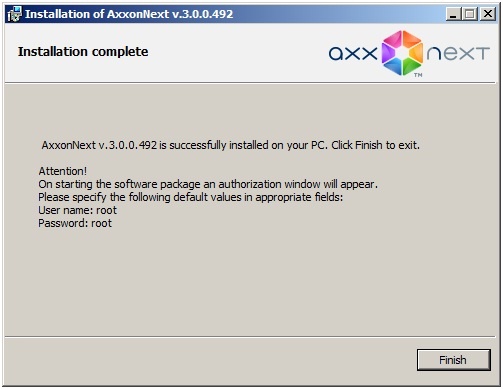Click the "User name: root" line

coord(78,210)
